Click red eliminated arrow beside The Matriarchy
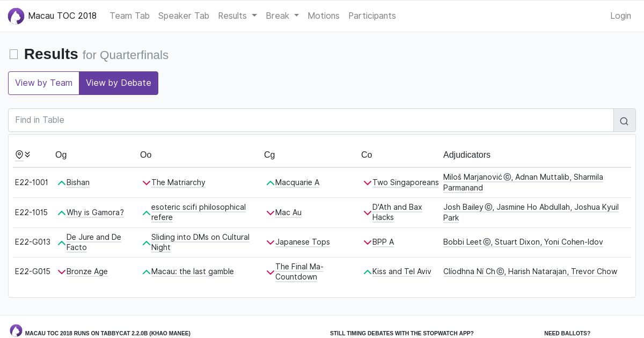 [146, 183]
